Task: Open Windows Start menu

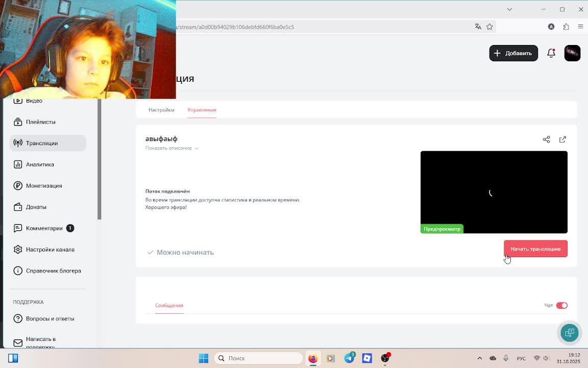Action: click(x=203, y=358)
